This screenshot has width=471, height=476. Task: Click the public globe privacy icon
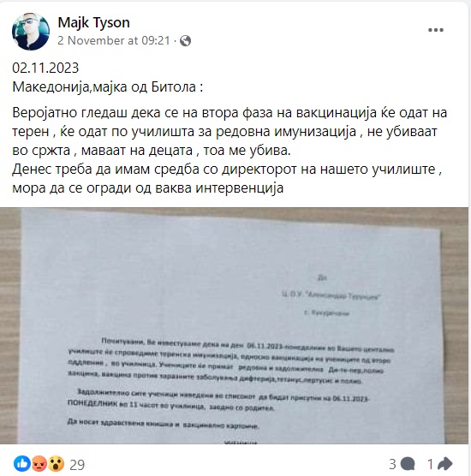click(185, 41)
